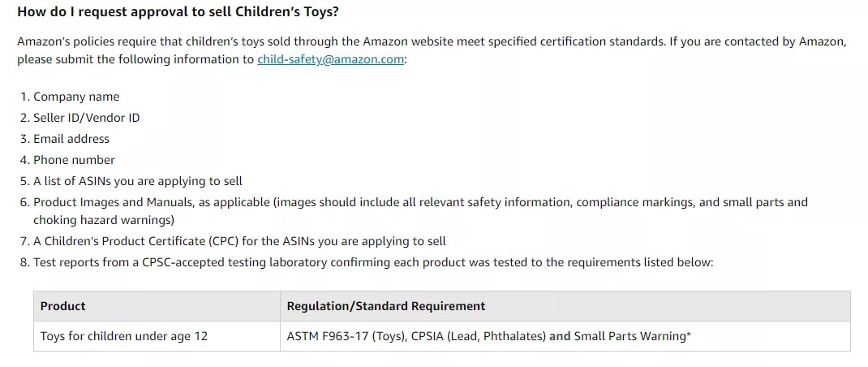This screenshot has width=868, height=367.
Task: Select the "Phone number" list item
Action: 74,160
